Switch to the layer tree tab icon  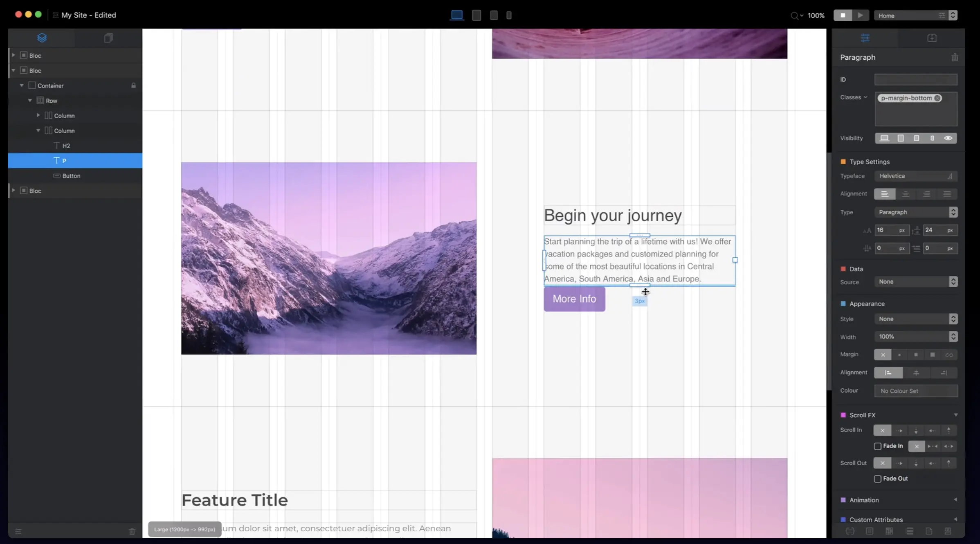tap(42, 38)
